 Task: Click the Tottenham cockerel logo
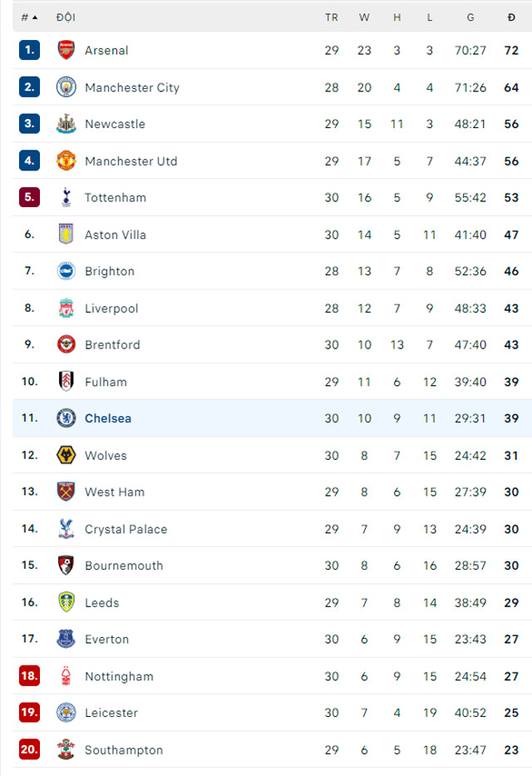66,197
